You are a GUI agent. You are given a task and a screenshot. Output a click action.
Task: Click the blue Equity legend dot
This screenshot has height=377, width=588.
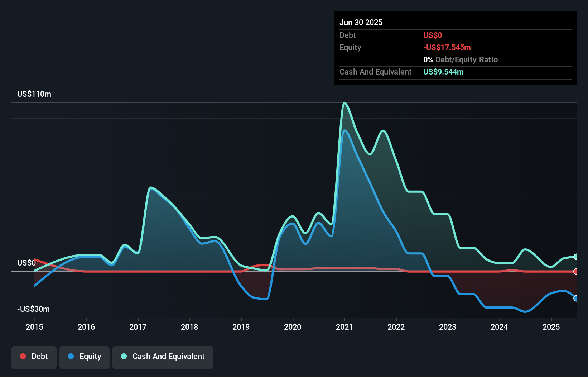point(71,356)
